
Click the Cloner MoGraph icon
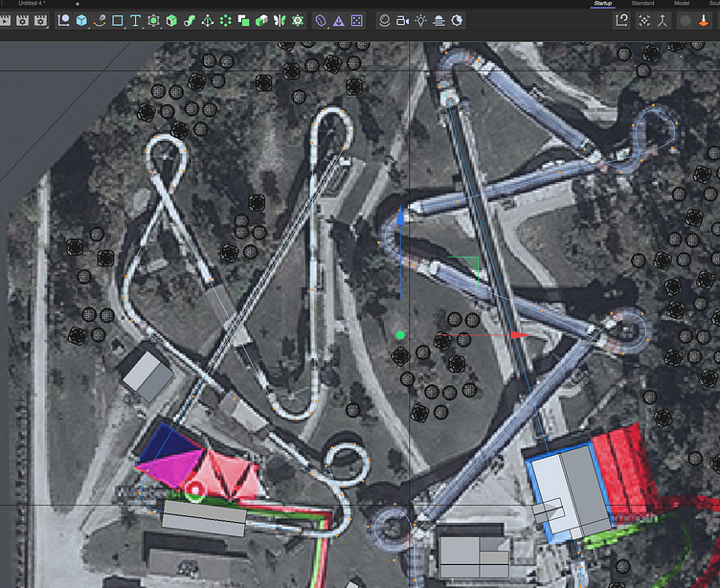(226, 20)
